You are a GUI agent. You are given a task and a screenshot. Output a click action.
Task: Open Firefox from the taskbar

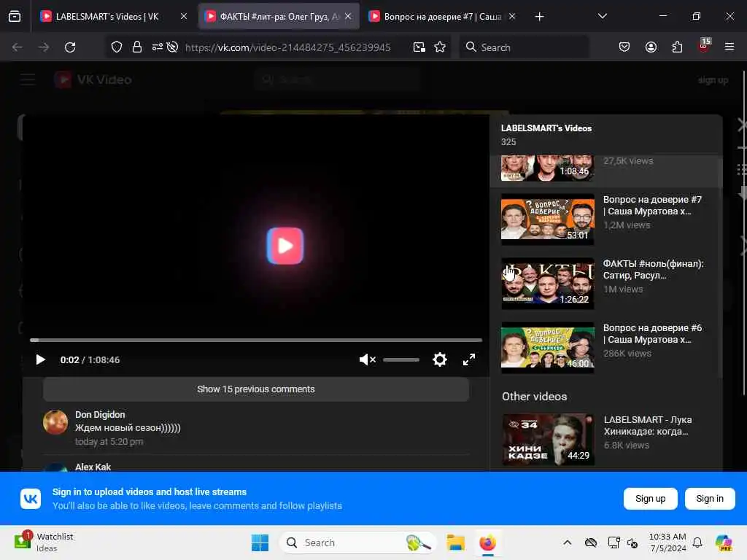click(x=487, y=542)
